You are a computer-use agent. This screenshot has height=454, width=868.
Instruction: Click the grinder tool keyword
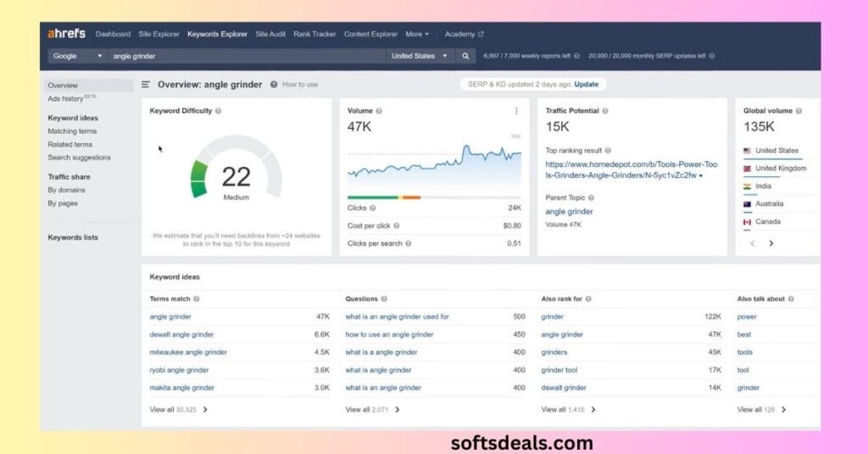(559, 370)
